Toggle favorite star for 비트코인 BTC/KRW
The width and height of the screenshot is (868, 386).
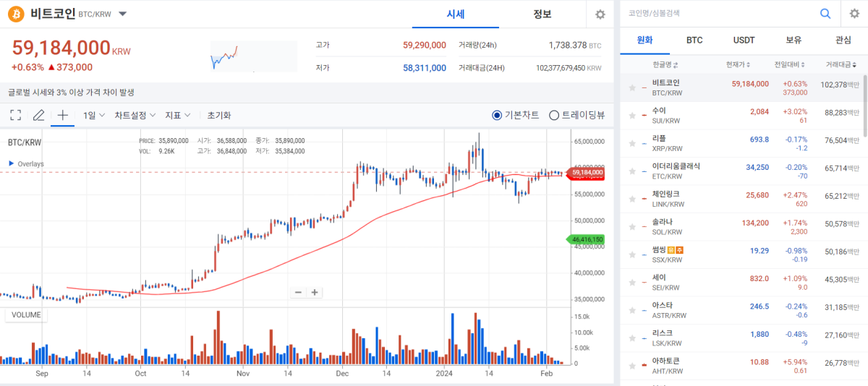pos(632,87)
